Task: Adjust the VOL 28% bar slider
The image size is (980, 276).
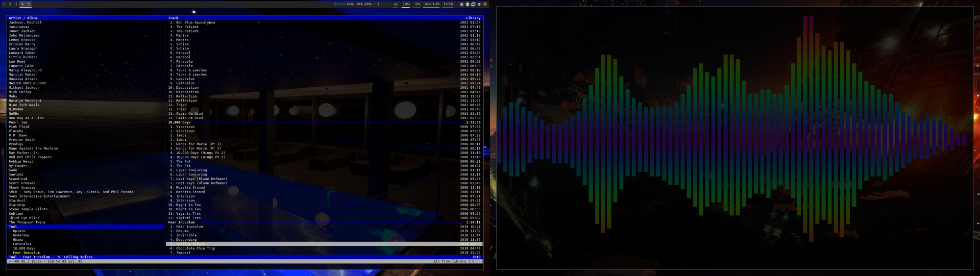Action: tap(381, 4)
